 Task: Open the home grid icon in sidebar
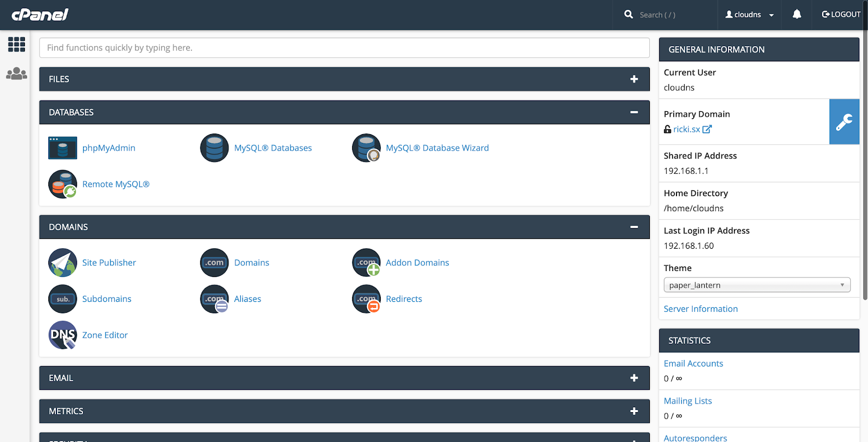click(x=16, y=45)
